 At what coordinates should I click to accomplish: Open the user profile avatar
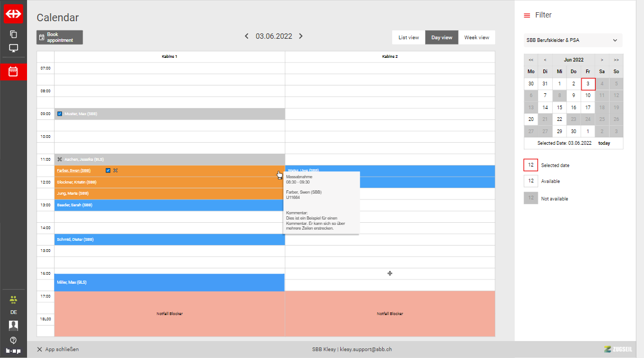[x=13, y=325]
